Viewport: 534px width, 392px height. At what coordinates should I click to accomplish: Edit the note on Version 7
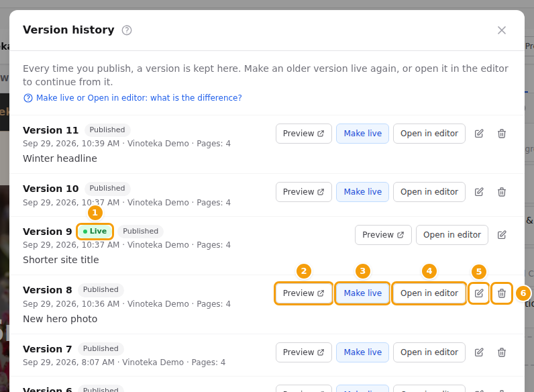[x=479, y=352]
